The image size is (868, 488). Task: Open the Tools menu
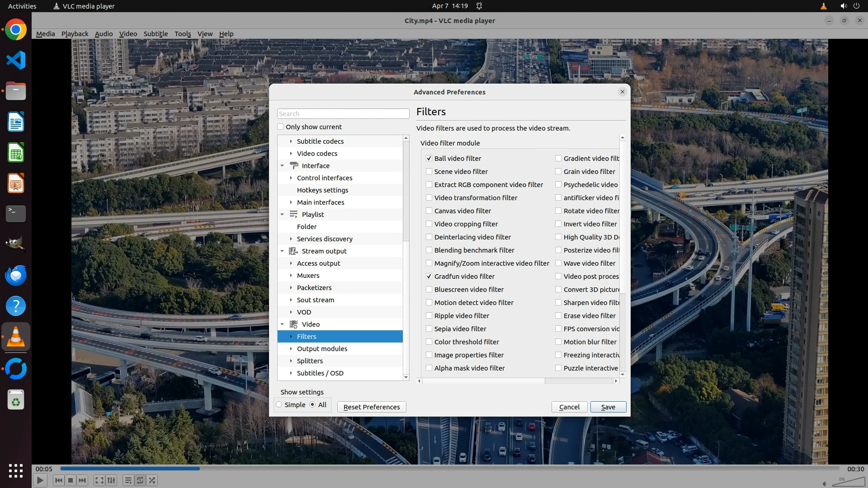(183, 34)
